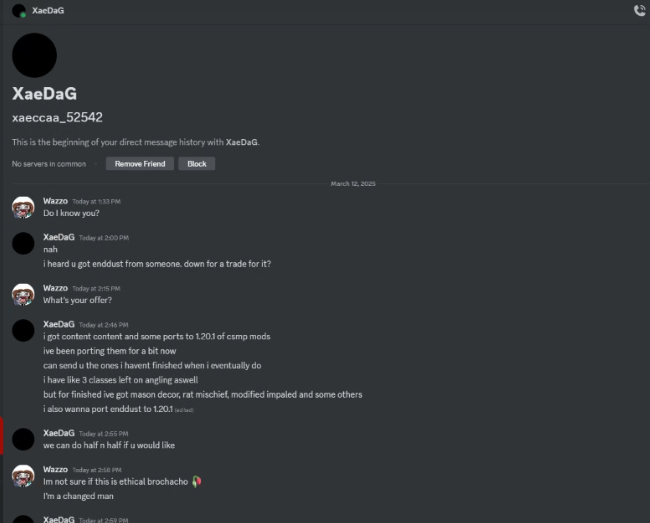This screenshot has width=650, height=523.
Task: Click the March 12, 2025 date divider
Action: [x=353, y=184]
